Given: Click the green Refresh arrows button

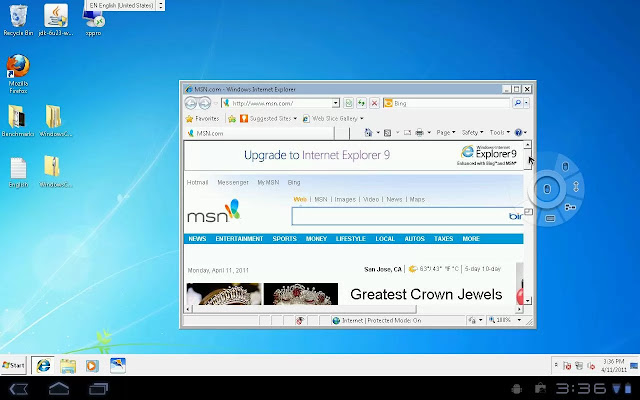Looking at the screenshot, I should (361, 103).
